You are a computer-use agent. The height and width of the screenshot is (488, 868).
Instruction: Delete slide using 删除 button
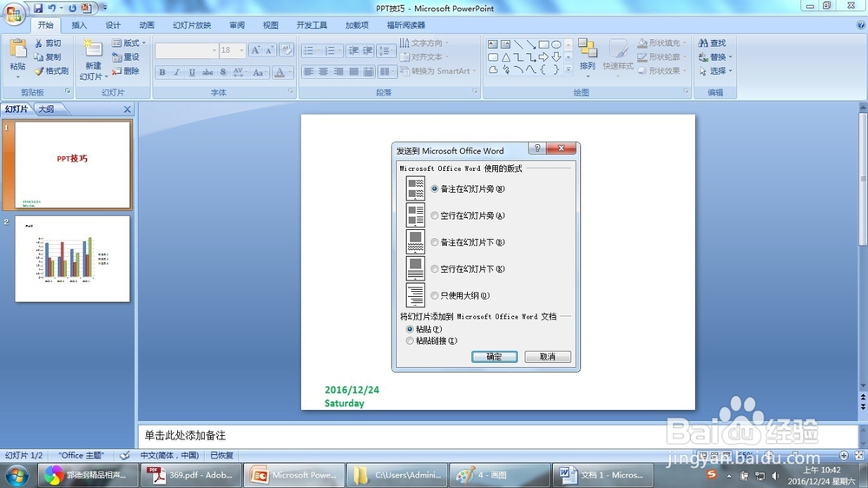tap(126, 71)
